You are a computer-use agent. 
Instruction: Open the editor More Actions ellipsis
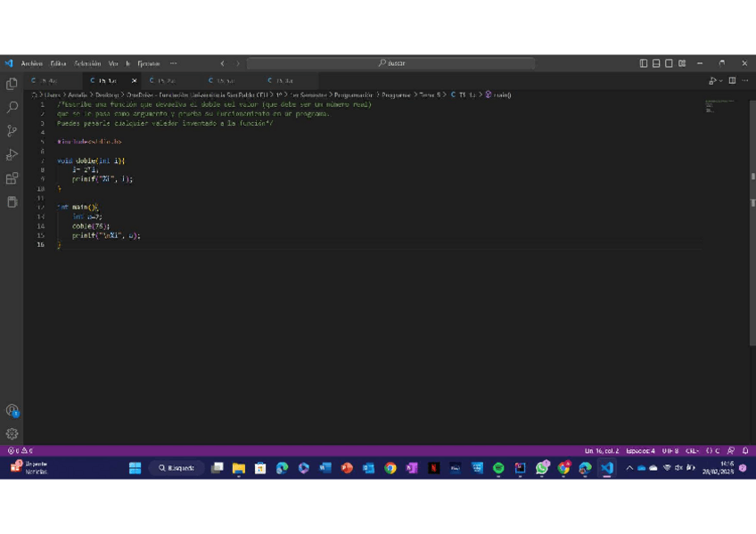coord(745,80)
